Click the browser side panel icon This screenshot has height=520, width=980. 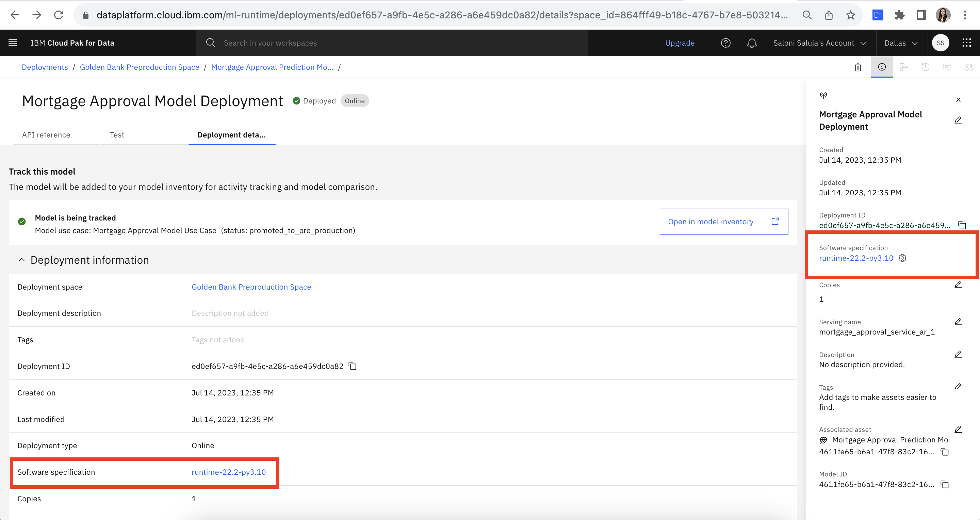[921, 15]
